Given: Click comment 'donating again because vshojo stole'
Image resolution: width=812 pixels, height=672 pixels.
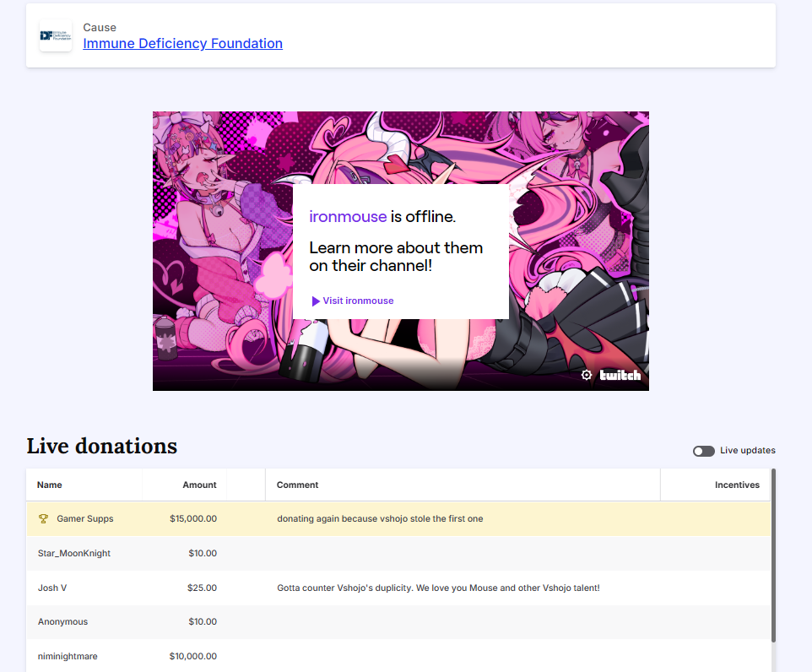Looking at the screenshot, I should point(380,518).
